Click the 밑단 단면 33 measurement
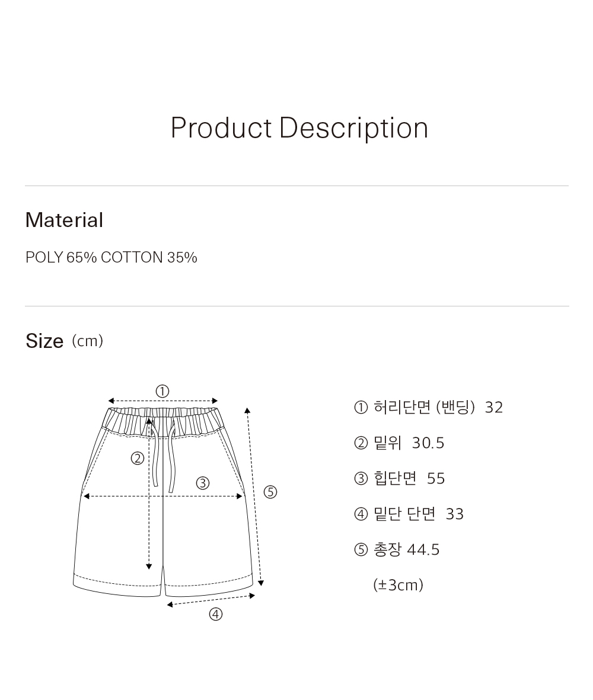Viewport: 593px width, 700px height. coord(419,514)
